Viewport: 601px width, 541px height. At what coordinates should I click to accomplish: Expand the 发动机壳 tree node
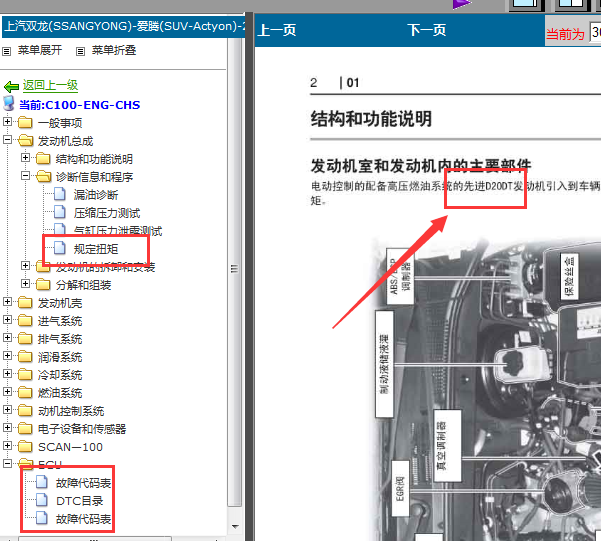coord(7,301)
